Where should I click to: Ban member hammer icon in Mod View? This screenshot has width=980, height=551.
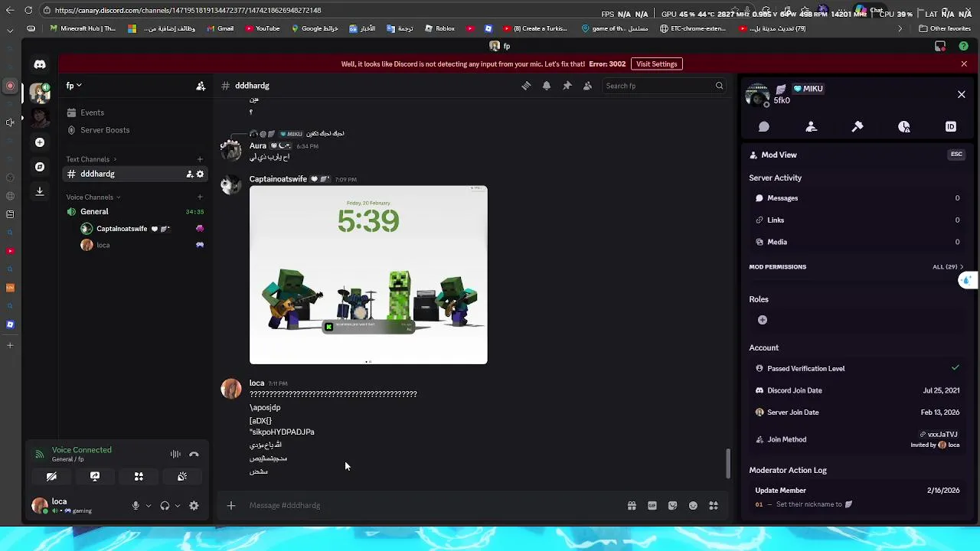pyautogui.click(x=857, y=127)
